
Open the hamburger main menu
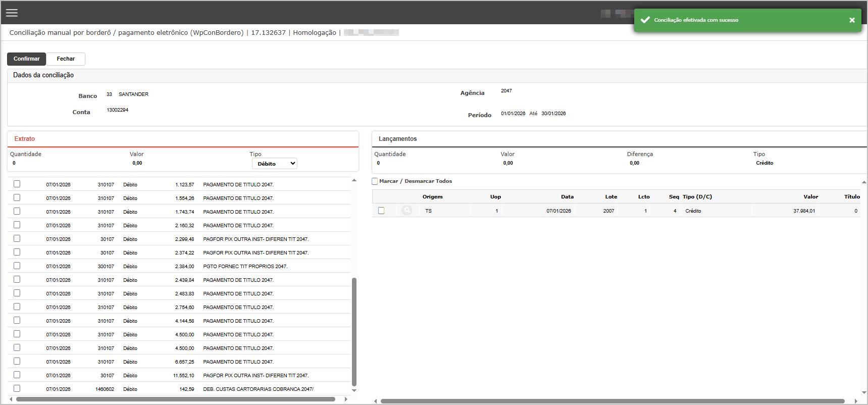point(12,13)
